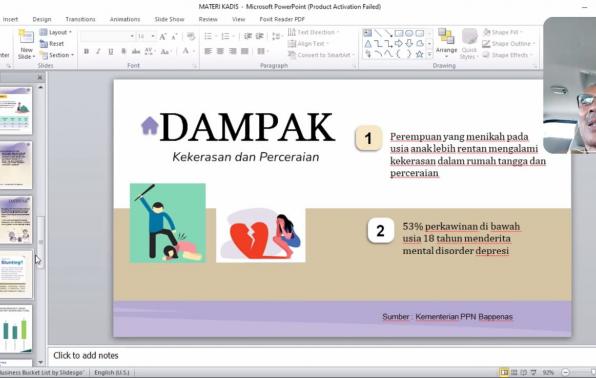This screenshot has height=378, width=596.
Task: Toggle Align Text Right
Action: 233,51
